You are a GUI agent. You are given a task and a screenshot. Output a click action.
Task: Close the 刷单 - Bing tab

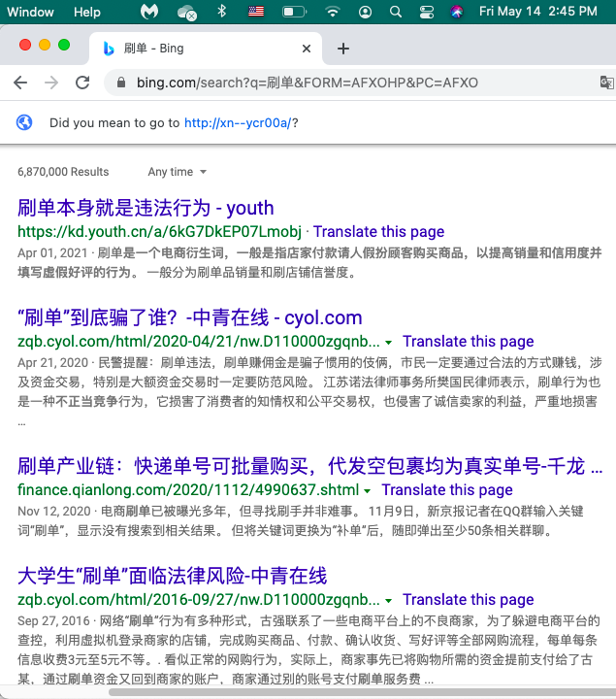307,49
